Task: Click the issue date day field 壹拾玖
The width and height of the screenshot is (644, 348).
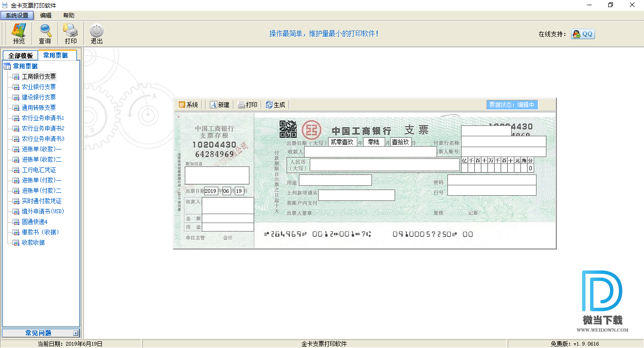Action: [x=400, y=142]
